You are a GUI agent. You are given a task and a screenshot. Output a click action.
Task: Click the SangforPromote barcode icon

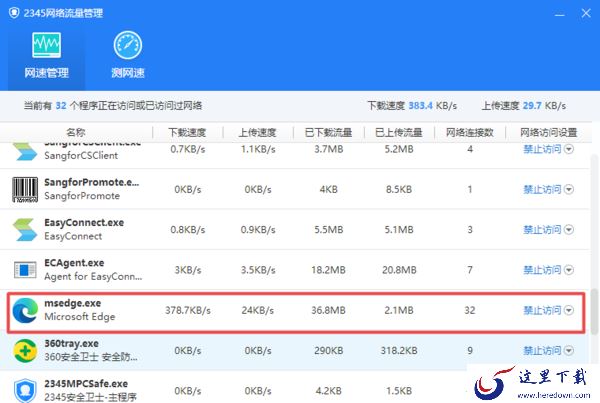(25, 189)
